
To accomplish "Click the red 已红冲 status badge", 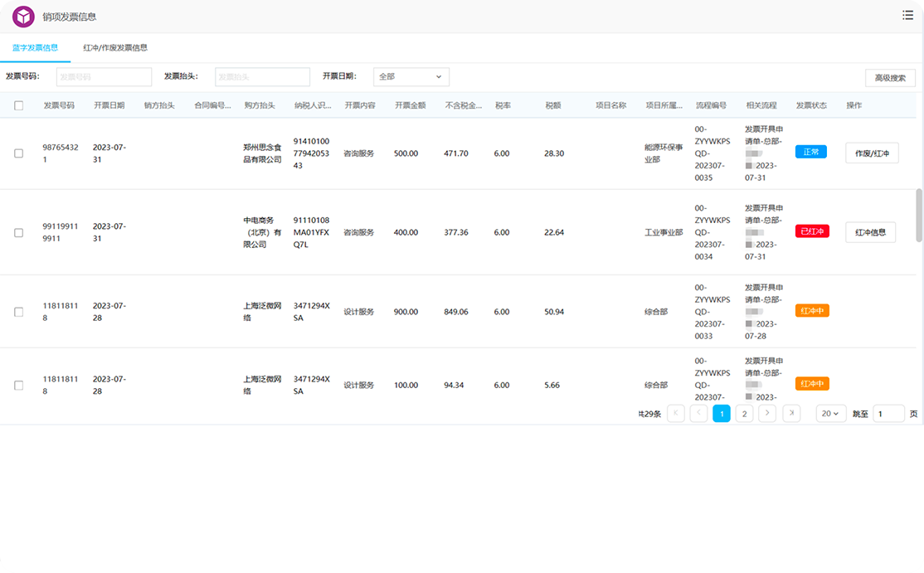I will coord(812,231).
